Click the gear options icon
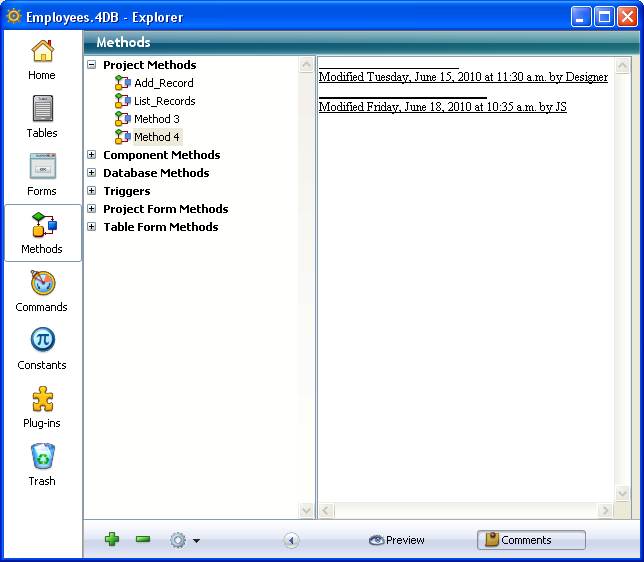The image size is (644, 562). (178, 540)
